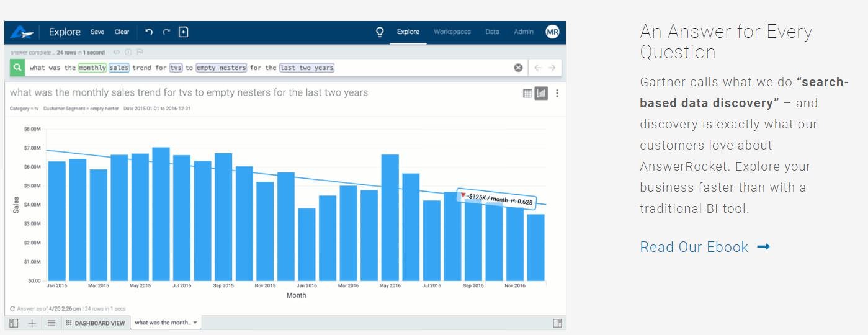The height and width of the screenshot is (335, 868).
Task: Click the 'May 2016' axis label
Action: (390, 285)
